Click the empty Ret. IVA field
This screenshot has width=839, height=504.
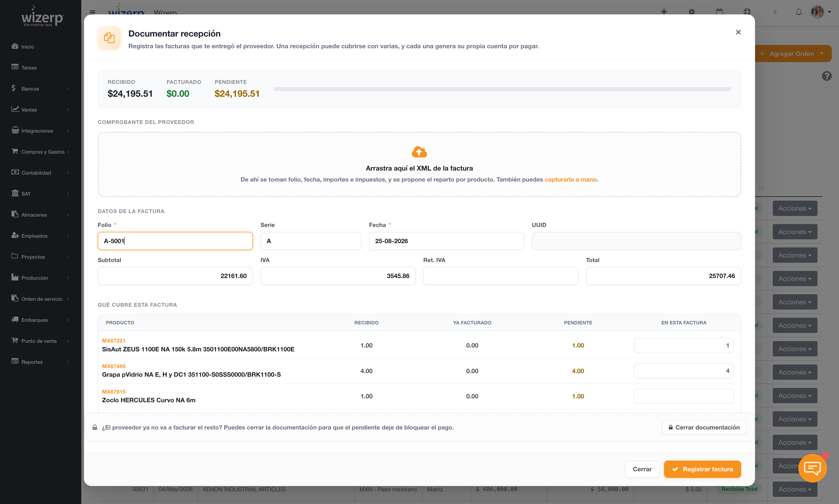point(501,276)
